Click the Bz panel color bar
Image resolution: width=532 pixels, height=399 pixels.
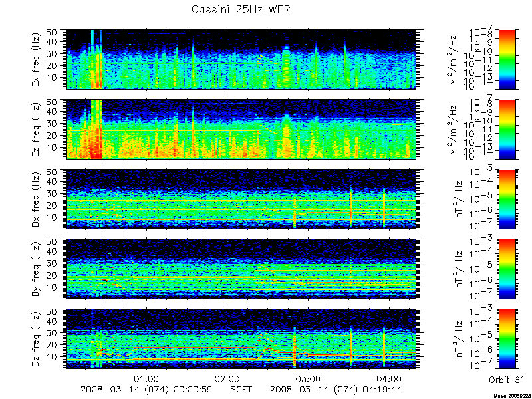tap(507, 338)
